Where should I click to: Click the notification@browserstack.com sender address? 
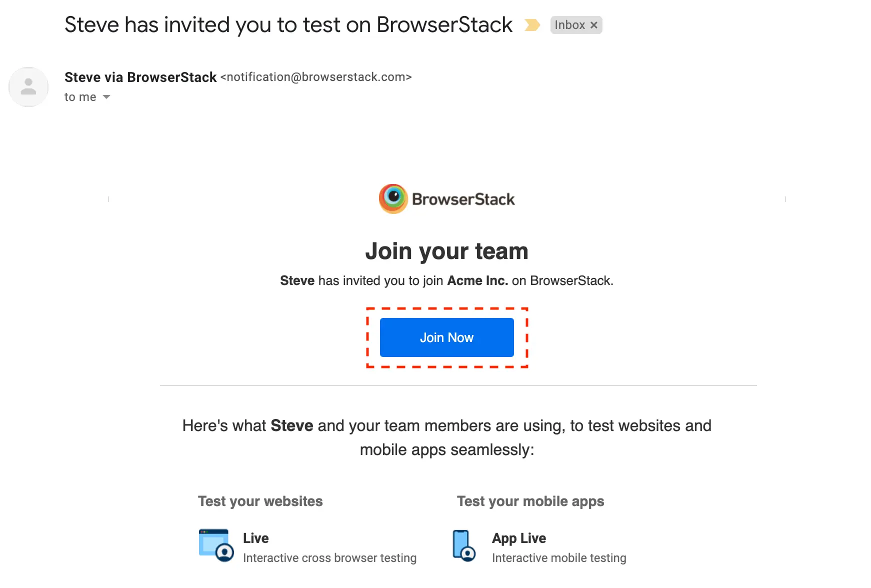[x=316, y=77]
